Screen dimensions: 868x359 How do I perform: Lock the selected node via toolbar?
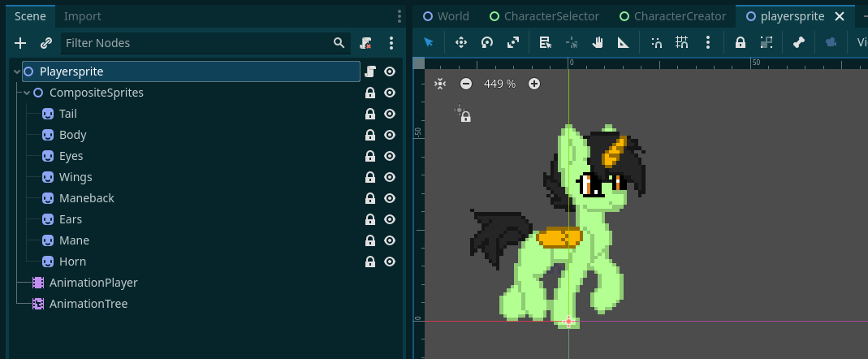click(741, 42)
